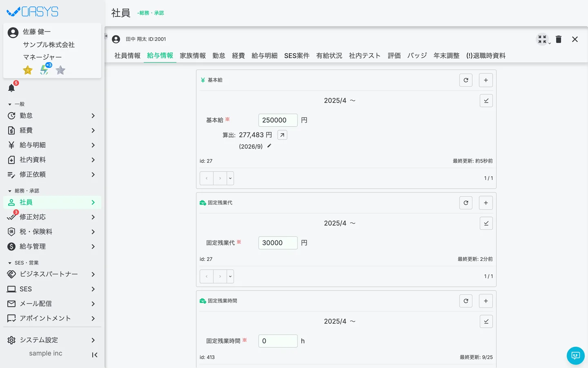This screenshot has width=588, height=368.
Task: Open 給与管理 in the sidebar
Action: tap(52, 247)
